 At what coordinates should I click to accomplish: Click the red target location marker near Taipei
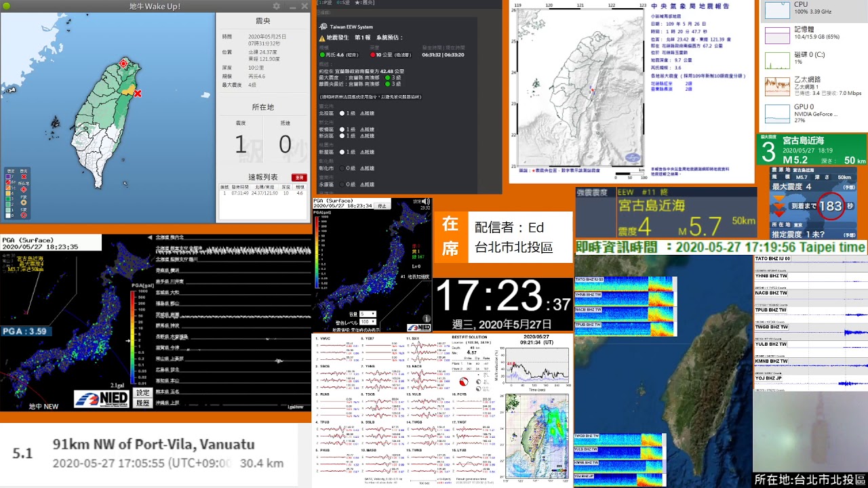coord(123,64)
